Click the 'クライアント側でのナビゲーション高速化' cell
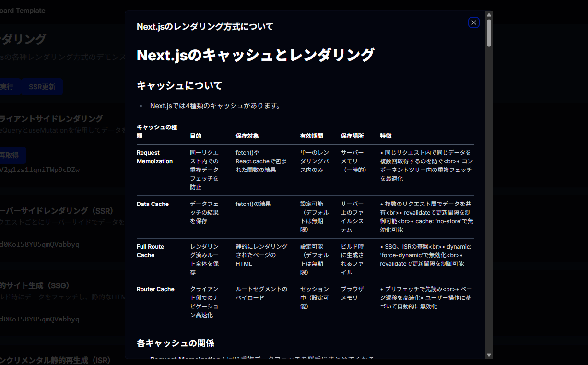 pos(204,302)
